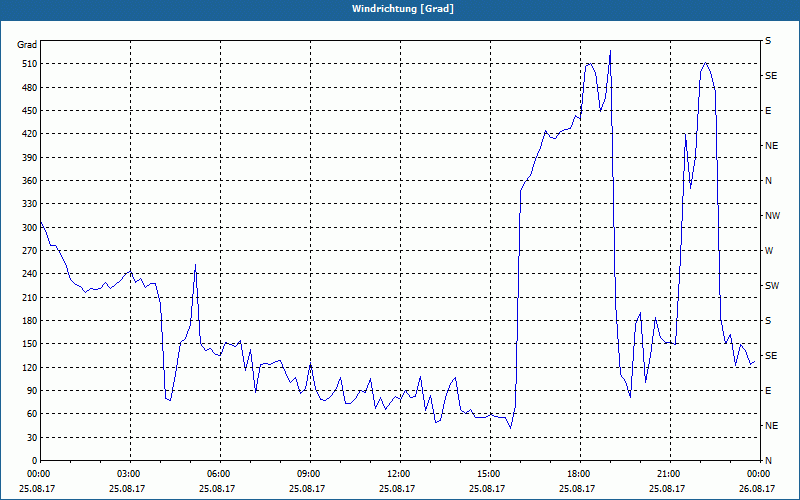
Task: Select the y-axis value 330
Action: (x=29, y=204)
